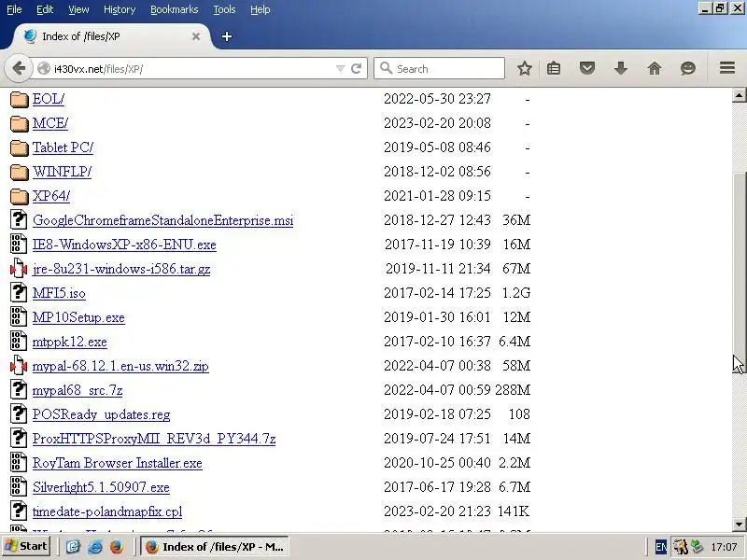Click the page scrollbar down arrow
Viewport: 747px width, 560px height.
[x=739, y=525]
